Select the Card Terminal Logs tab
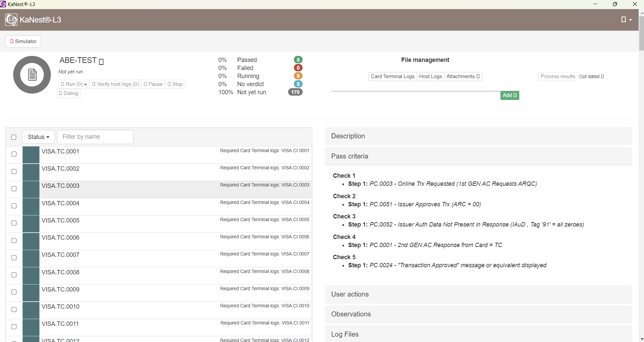 [x=392, y=77]
